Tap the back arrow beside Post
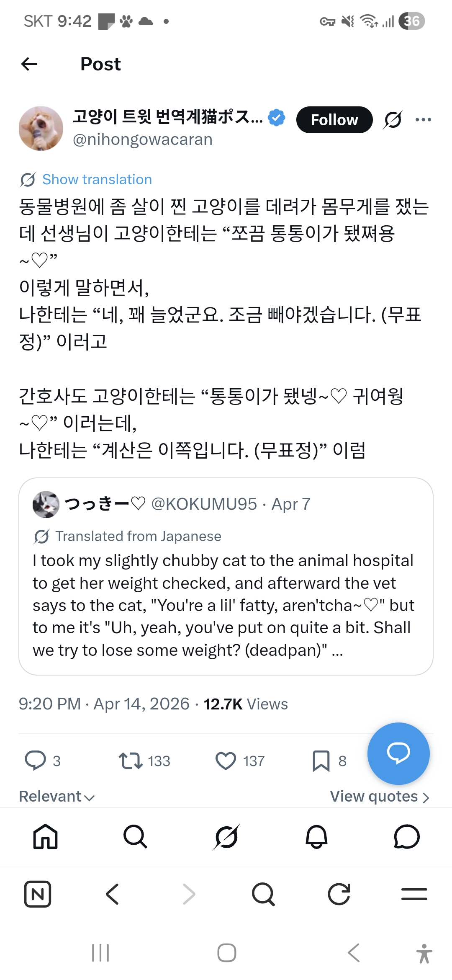Image resolution: width=452 pixels, height=980 pixels. click(x=29, y=64)
